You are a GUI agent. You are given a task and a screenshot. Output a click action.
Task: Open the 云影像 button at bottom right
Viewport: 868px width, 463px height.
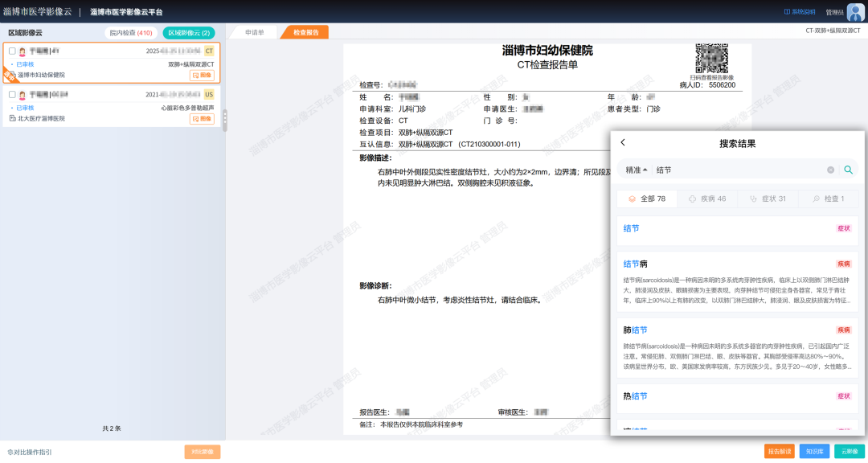(x=850, y=452)
